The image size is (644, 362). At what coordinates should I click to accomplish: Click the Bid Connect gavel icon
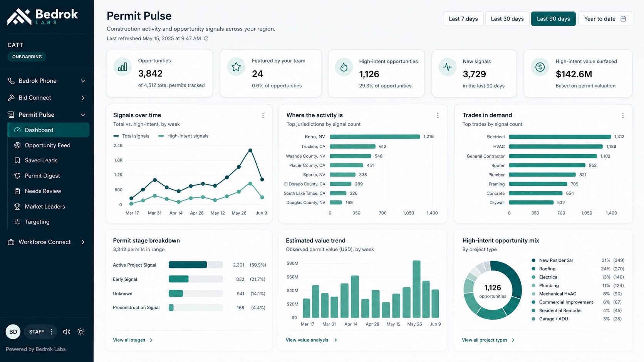tap(11, 98)
